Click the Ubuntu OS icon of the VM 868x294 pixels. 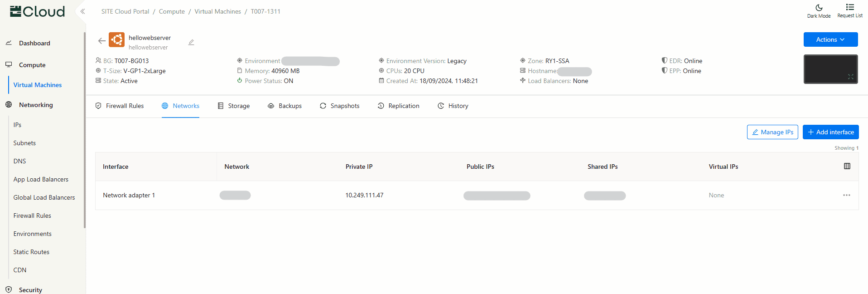[117, 40]
